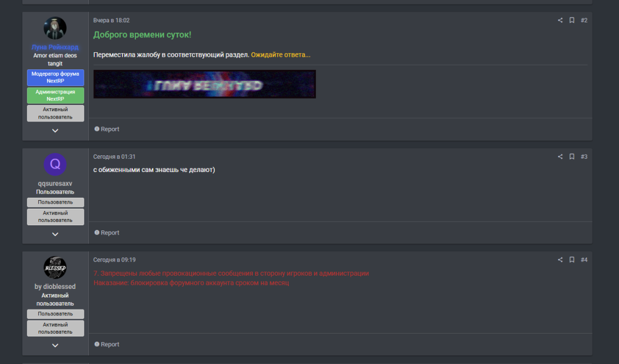Expand by dioblessed's user details chevron
Viewport: 619px width, 364px height.
[x=55, y=346]
